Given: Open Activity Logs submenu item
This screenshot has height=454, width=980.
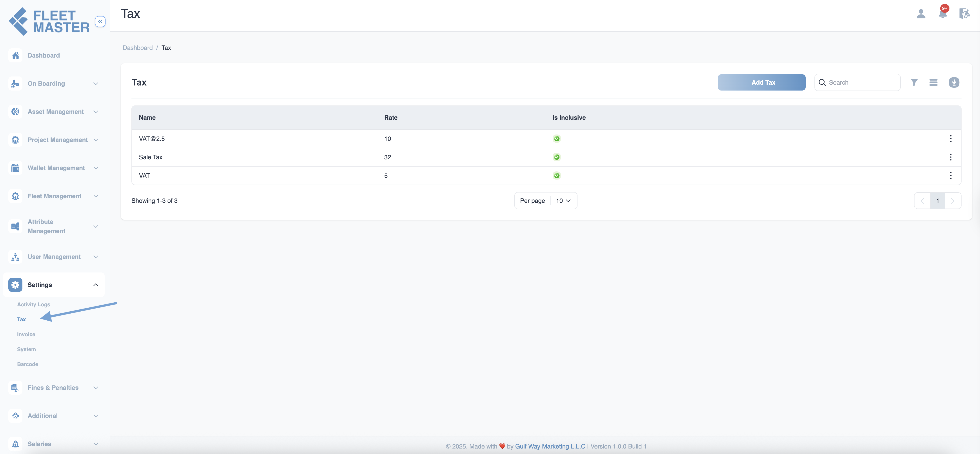Looking at the screenshot, I should pos(33,305).
